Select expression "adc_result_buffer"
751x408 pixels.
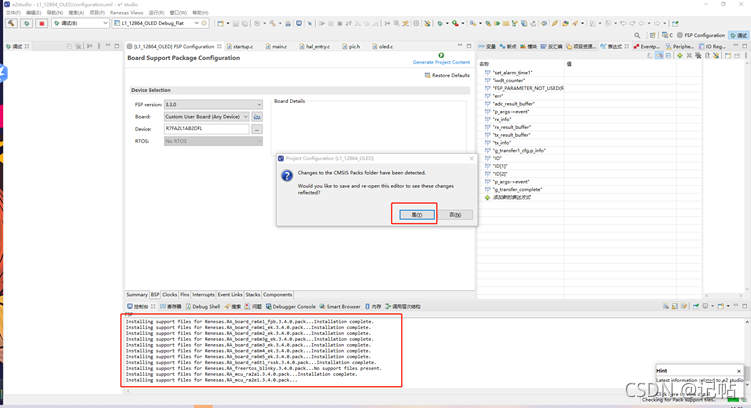point(513,104)
